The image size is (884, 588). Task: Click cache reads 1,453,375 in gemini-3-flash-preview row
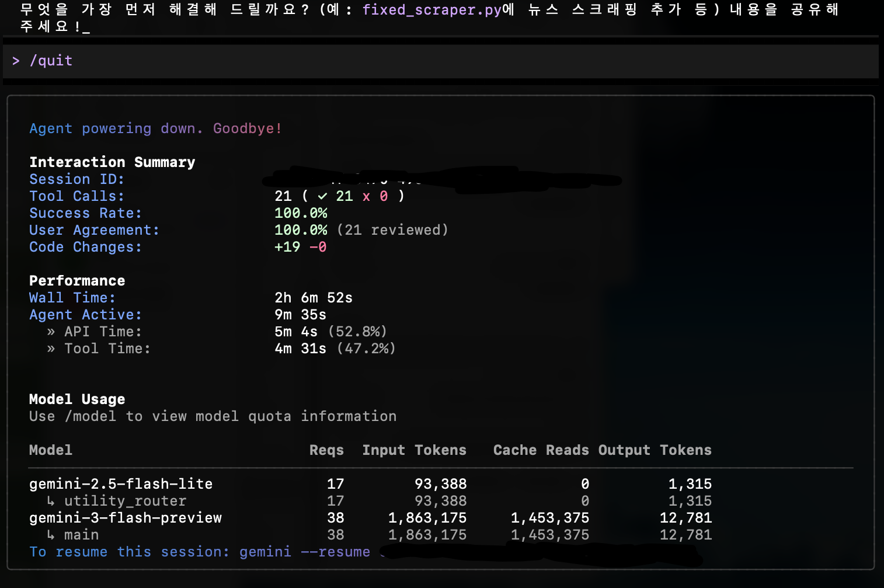[550, 518]
